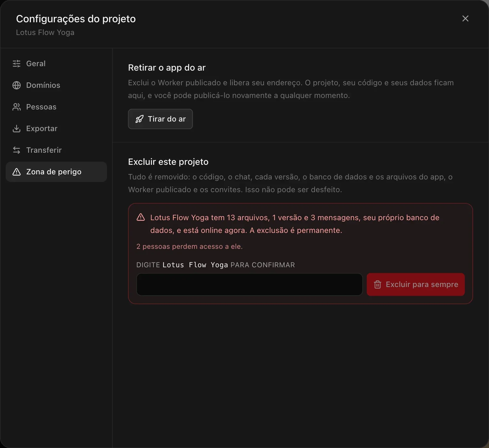The height and width of the screenshot is (448, 489).
Task: Open Transferir using its swap-arrows icon
Action: coord(17,150)
